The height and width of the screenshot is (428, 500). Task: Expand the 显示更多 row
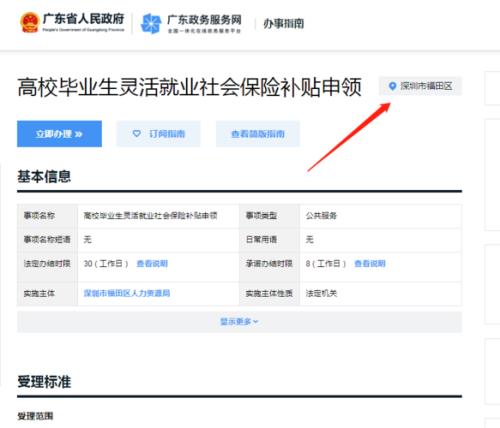tap(239, 322)
